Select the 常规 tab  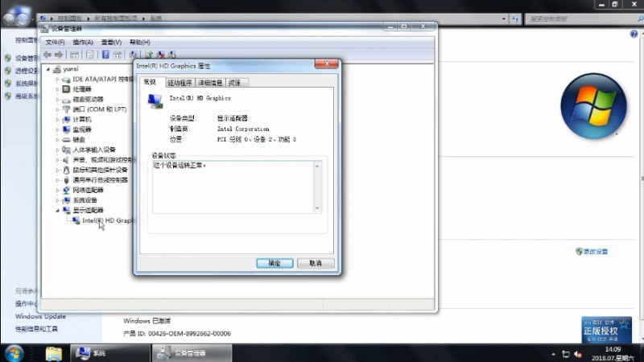151,82
